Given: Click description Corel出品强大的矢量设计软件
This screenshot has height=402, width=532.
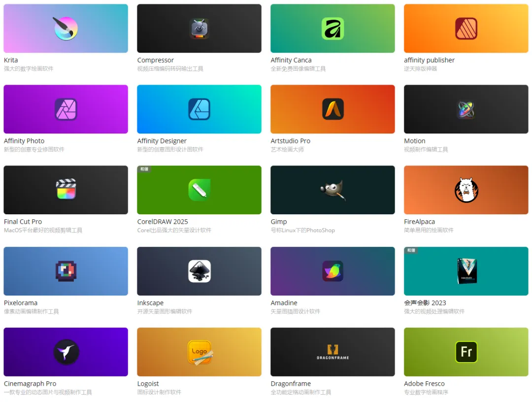Looking at the screenshot, I should click(174, 230).
